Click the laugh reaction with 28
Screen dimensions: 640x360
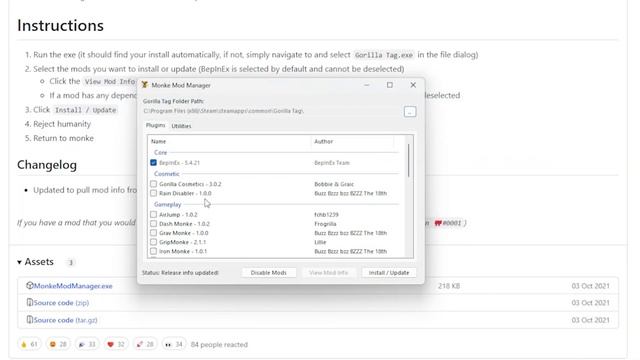tap(58, 344)
